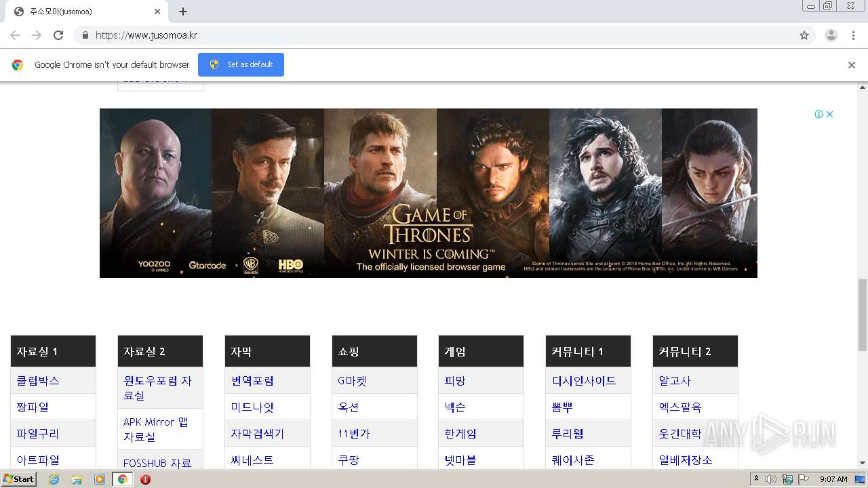Select the 주소모아(jusomoa) tab
The height and width of the screenshot is (488, 868).
87,12
